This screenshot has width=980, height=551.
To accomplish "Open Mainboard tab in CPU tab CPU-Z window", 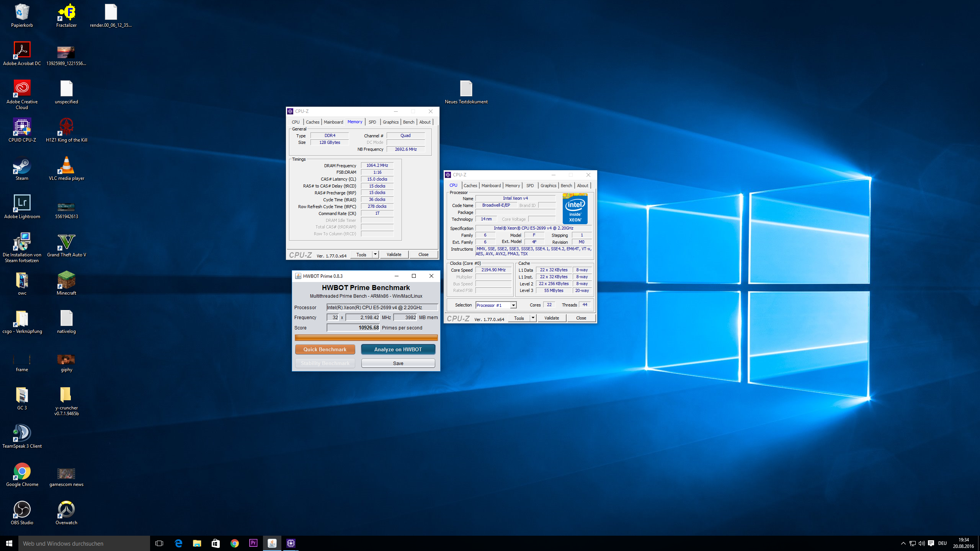I will 491,186.
